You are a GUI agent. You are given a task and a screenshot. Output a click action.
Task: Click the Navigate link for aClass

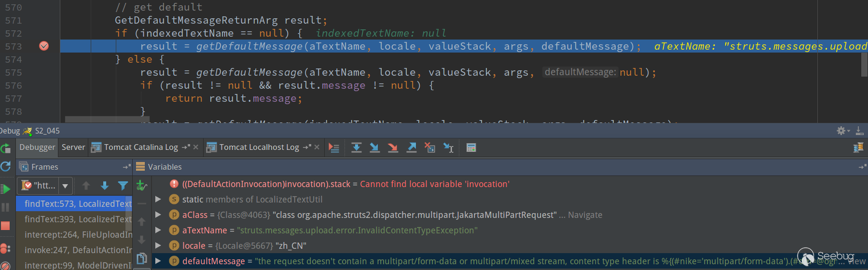click(585, 215)
